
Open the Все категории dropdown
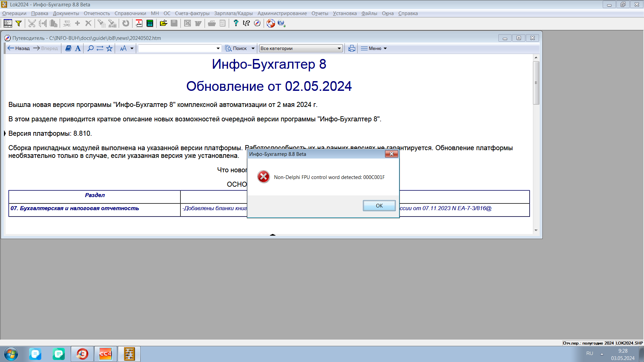(301, 48)
